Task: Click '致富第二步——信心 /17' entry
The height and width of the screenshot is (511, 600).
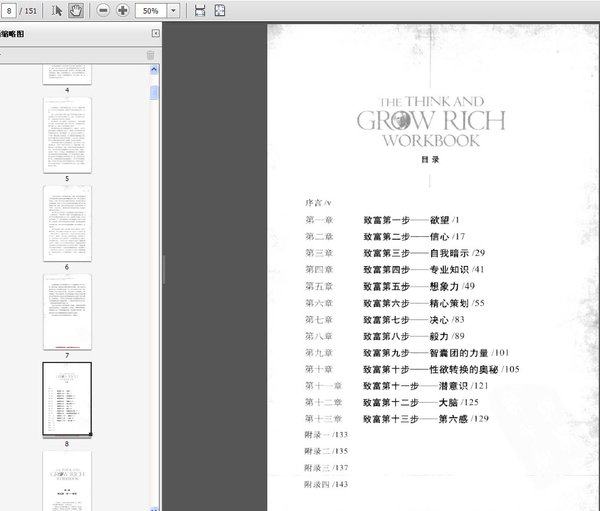Action: [x=414, y=237]
